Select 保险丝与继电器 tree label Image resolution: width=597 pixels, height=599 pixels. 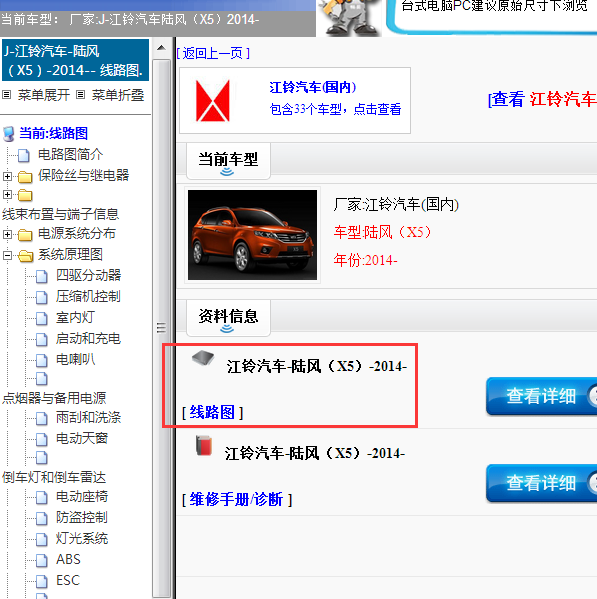83,175
